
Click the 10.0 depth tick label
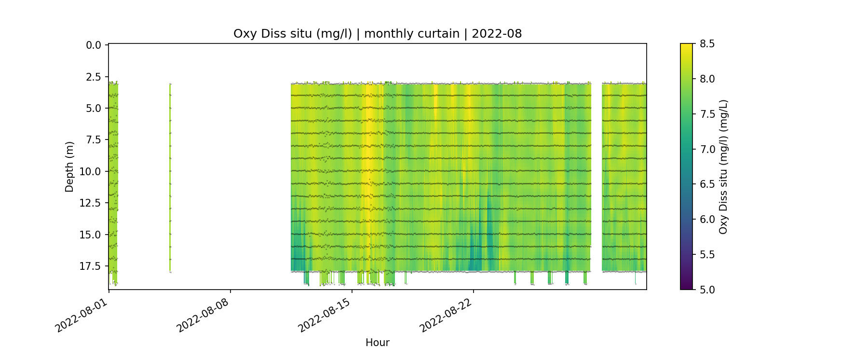(x=91, y=171)
